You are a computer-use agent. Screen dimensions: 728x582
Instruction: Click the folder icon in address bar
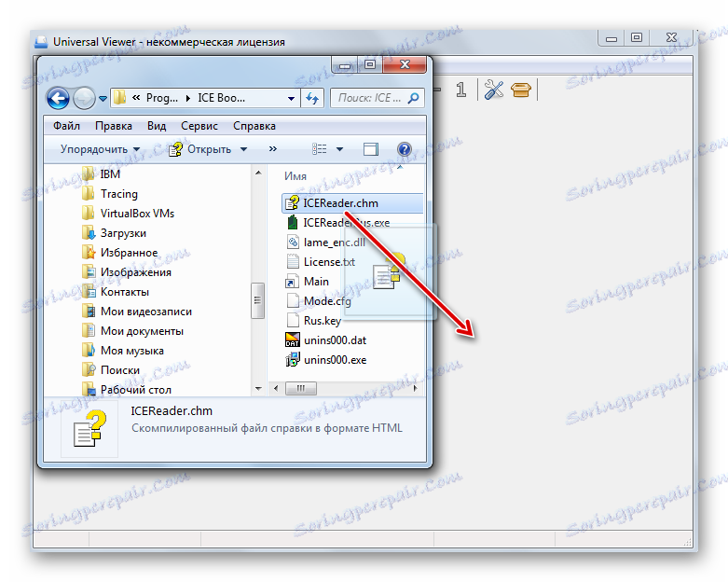click(120, 98)
